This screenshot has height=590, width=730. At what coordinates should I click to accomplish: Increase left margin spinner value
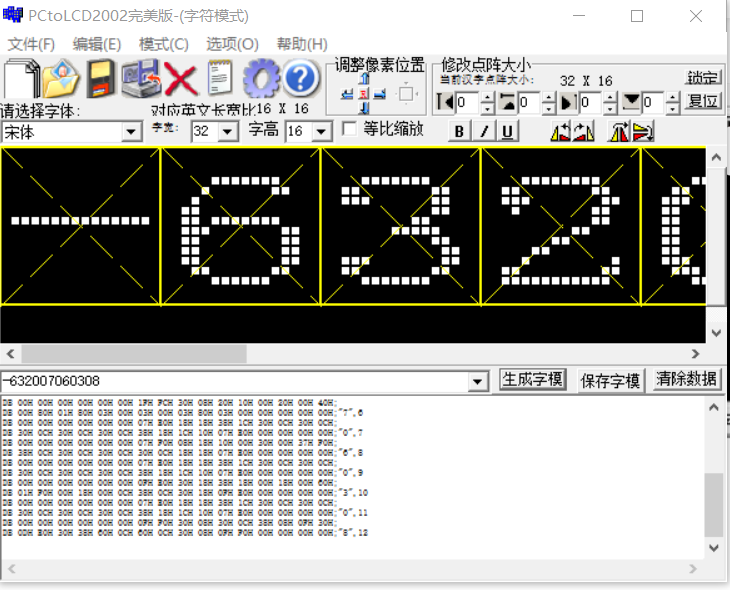487,97
